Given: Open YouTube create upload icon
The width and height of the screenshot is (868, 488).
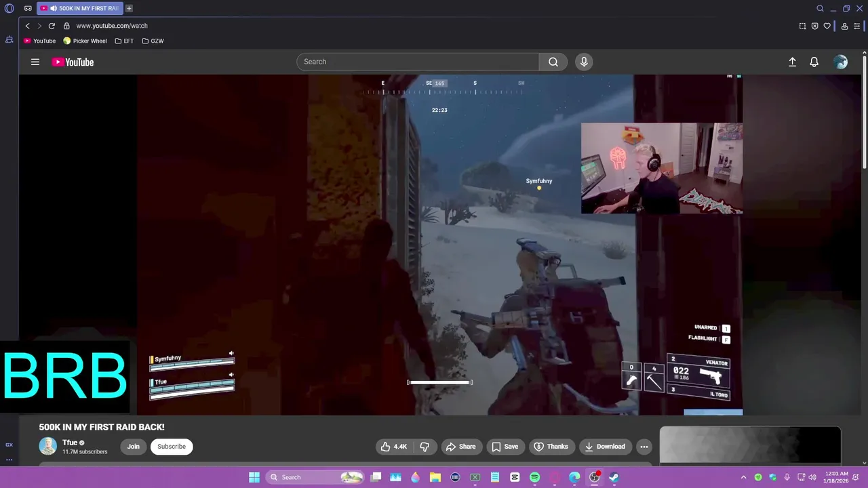Looking at the screenshot, I should [x=792, y=62].
